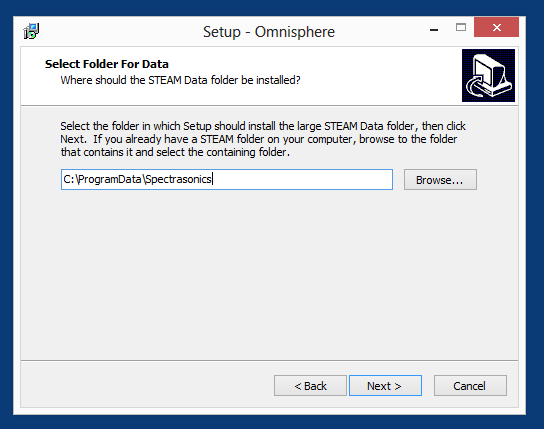
Task: Click the Setup - Omnisphere title bar text
Action: point(269,32)
